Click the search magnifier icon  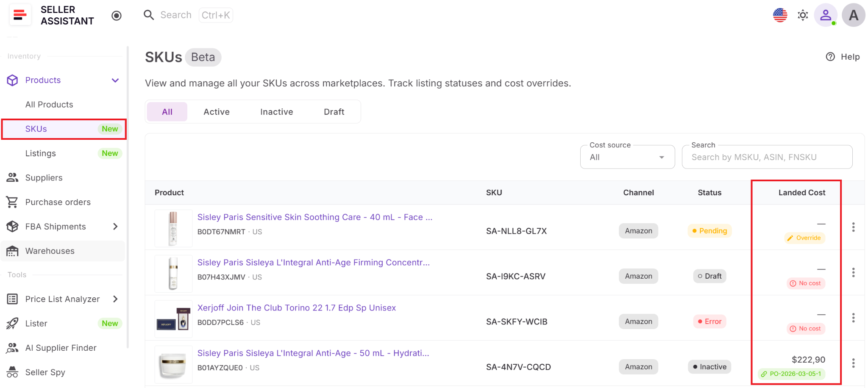pos(149,15)
